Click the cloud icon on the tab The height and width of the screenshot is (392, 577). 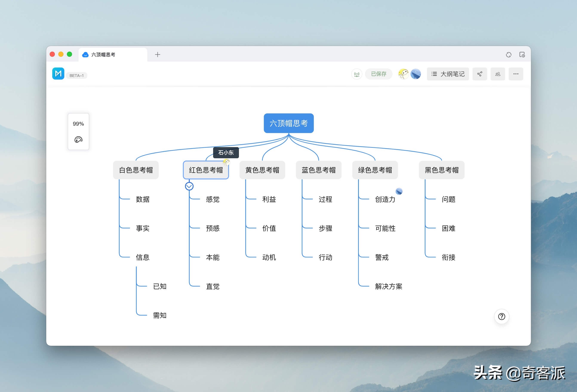pyautogui.click(x=85, y=55)
